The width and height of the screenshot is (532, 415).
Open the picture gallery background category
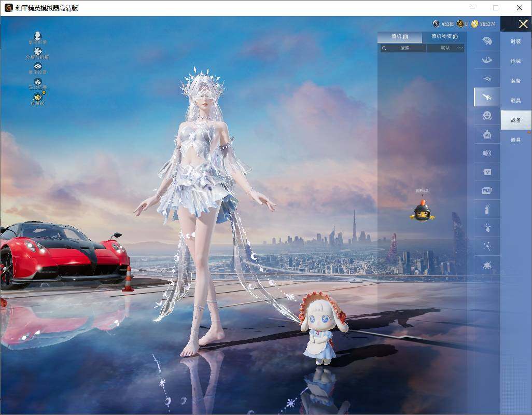click(x=487, y=190)
